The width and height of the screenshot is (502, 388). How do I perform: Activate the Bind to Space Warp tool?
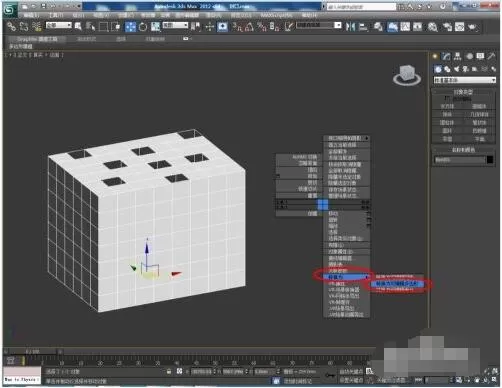pos(36,27)
